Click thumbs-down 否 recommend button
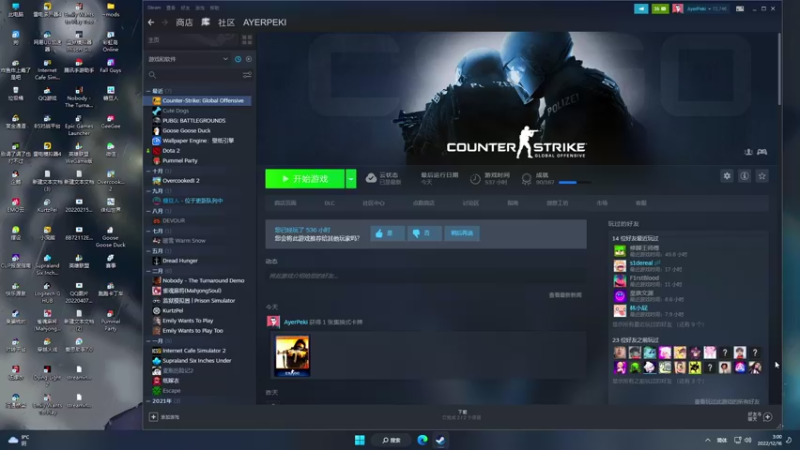The width and height of the screenshot is (800, 450). coord(424,233)
